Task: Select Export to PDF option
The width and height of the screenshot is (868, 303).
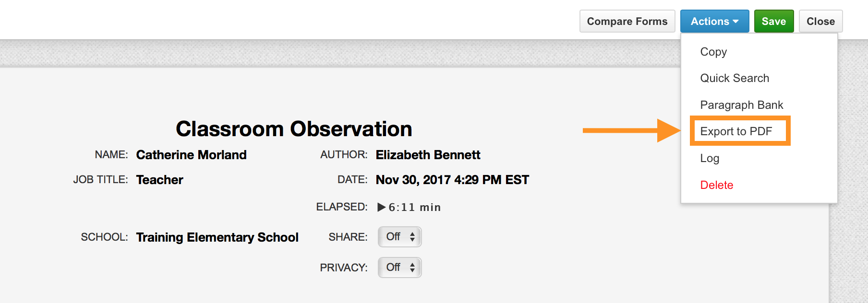Action: coord(736,131)
